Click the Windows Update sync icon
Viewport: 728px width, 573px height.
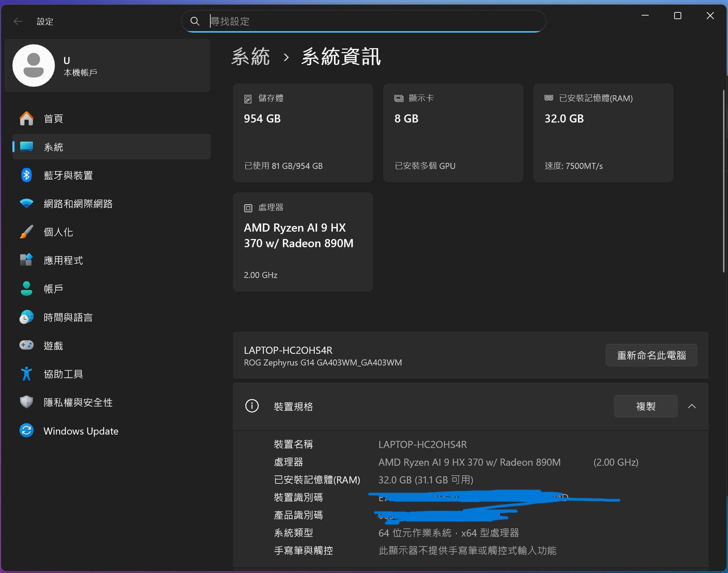pos(27,431)
